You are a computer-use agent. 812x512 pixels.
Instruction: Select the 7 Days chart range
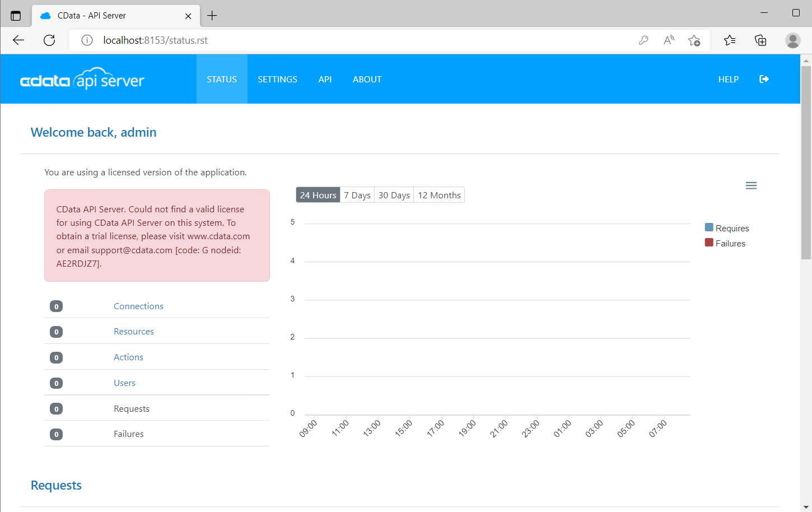pyautogui.click(x=357, y=195)
